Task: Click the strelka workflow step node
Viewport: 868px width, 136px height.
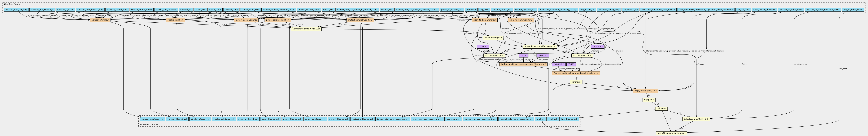Action: tap(175, 20)
